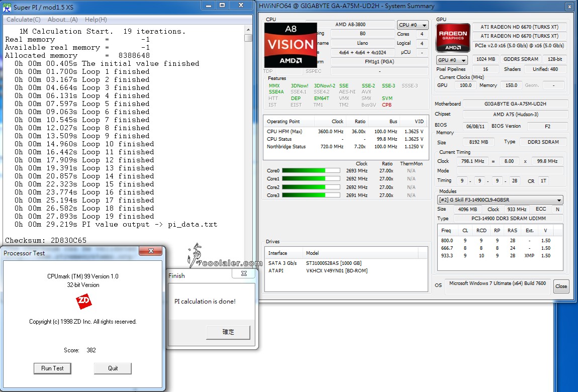Click the BIOS date 06/08/11 field
The image size is (578, 392).
coord(475,126)
